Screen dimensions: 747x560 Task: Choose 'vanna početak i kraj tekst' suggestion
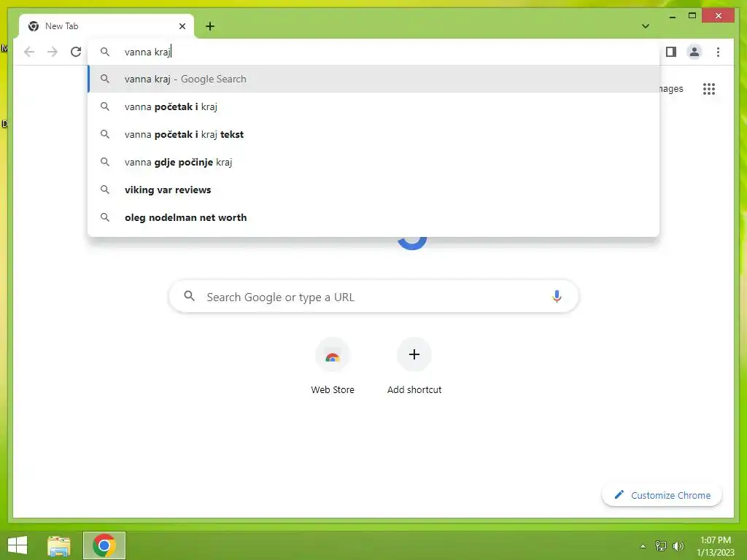tap(374, 134)
